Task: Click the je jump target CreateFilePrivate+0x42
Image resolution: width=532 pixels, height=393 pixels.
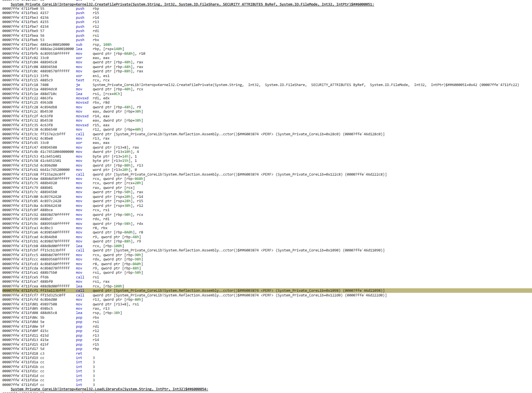Action: pyautogui.click(x=306, y=85)
